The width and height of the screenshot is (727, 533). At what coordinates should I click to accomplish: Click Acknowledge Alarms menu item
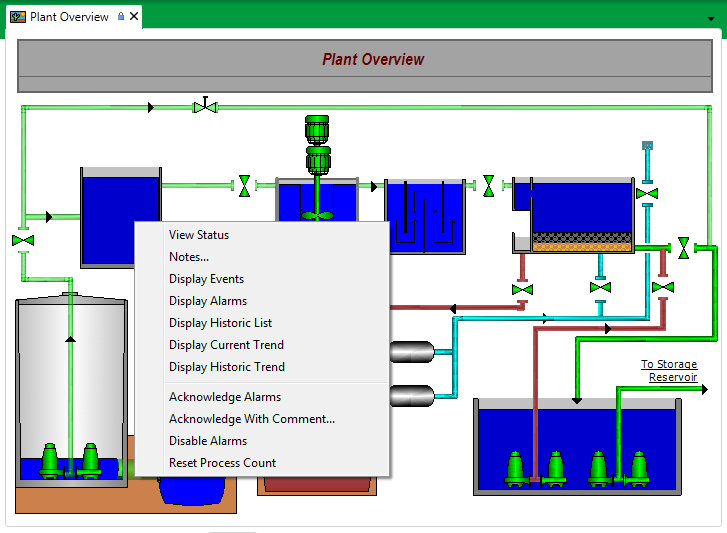[x=225, y=397]
